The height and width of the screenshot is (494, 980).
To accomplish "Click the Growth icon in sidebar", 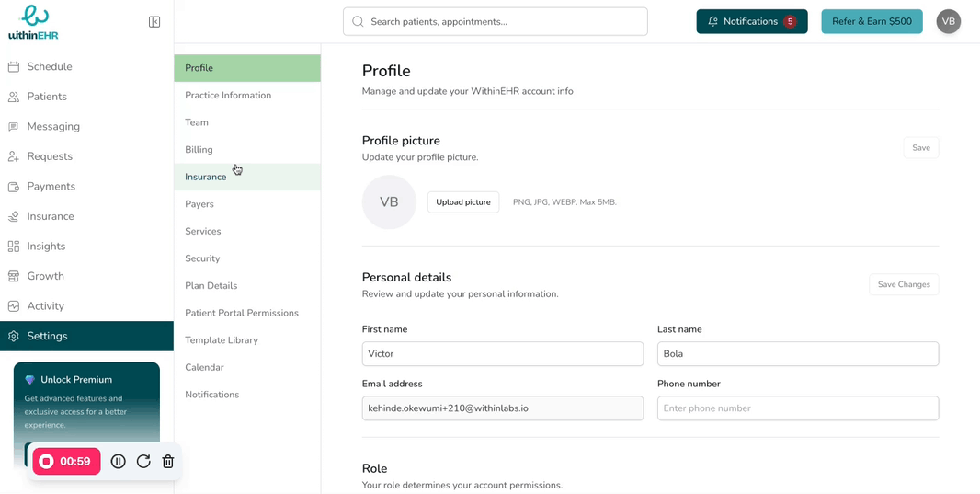I will pyautogui.click(x=14, y=276).
